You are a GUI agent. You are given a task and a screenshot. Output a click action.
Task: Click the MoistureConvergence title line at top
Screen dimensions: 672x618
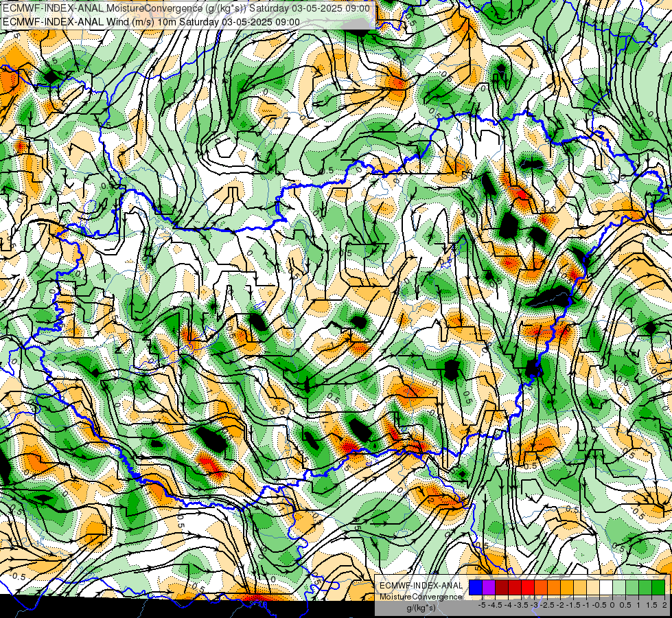click(186, 8)
